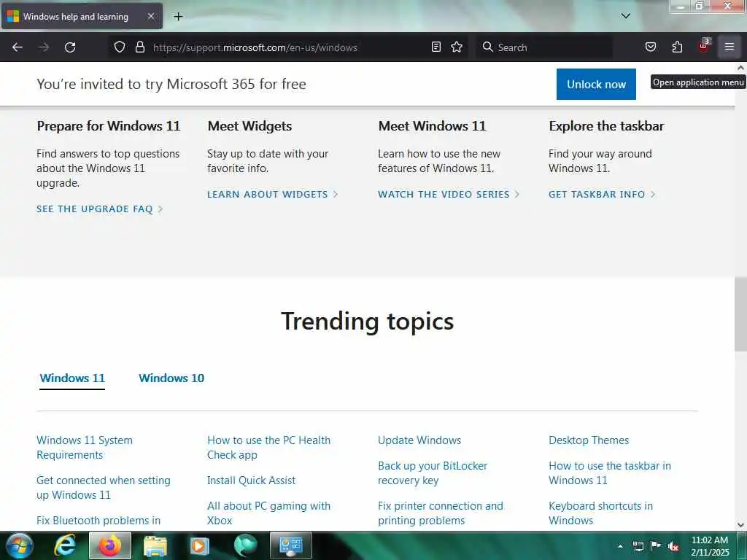Click the muted volume tray icon
This screenshot has width=747, height=560.
pos(673,546)
